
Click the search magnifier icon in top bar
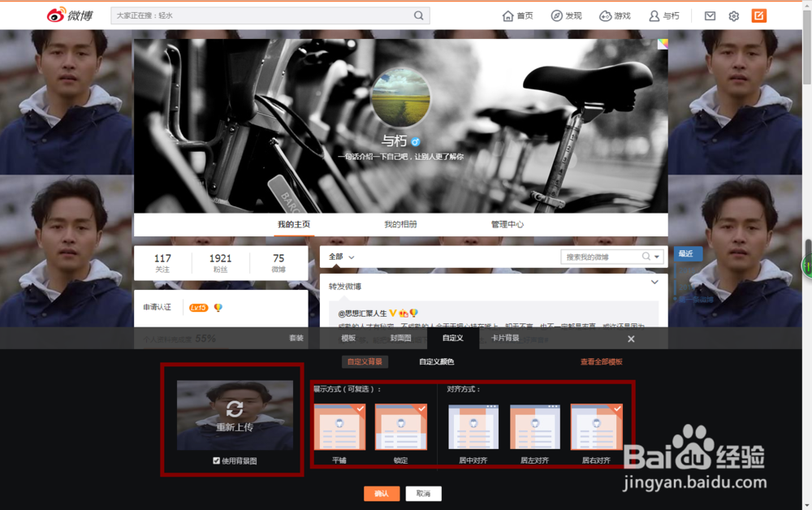[418, 15]
